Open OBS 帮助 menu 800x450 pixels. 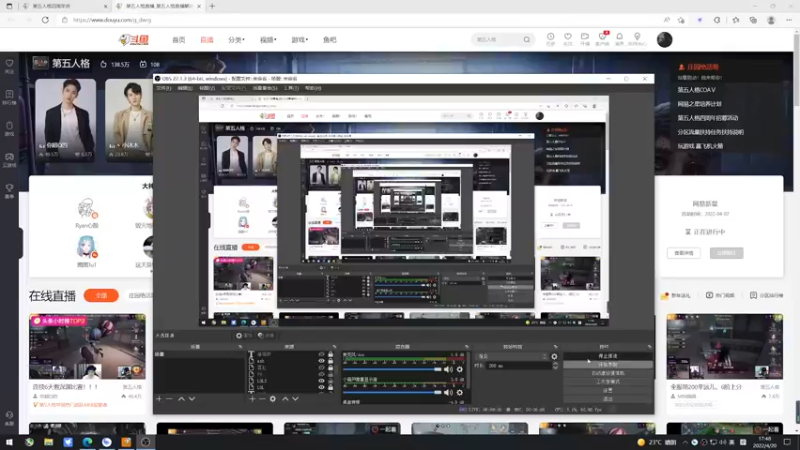(x=313, y=88)
